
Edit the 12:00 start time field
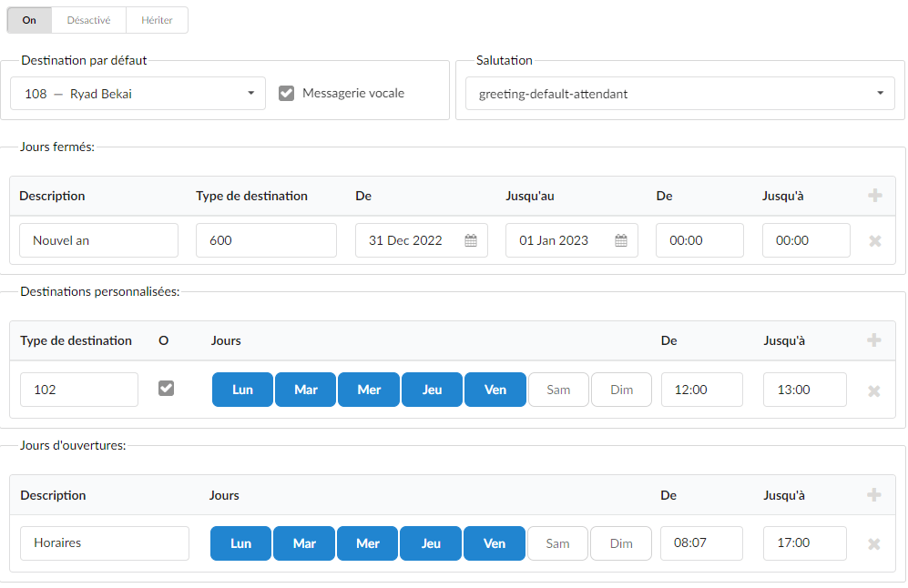(702, 390)
